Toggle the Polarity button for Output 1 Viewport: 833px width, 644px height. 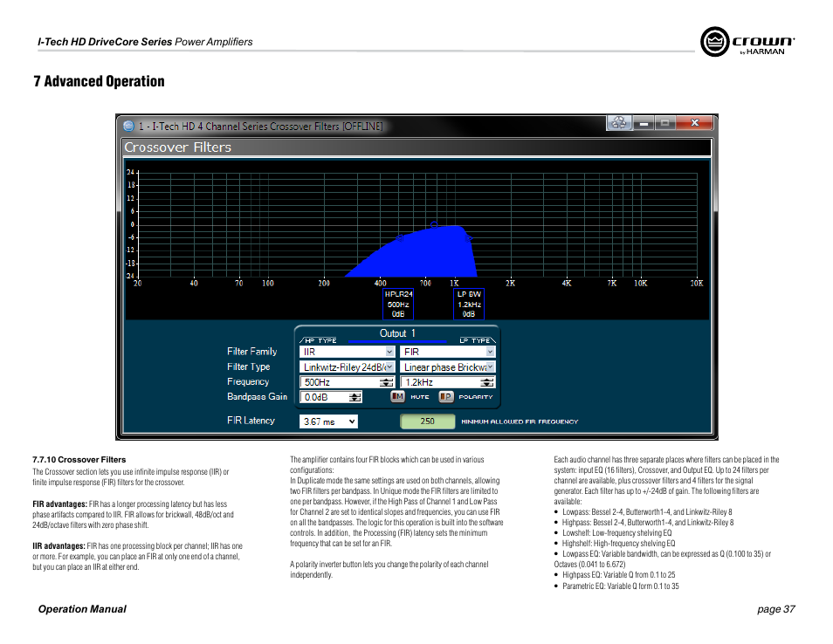click(x=445, y=396)
